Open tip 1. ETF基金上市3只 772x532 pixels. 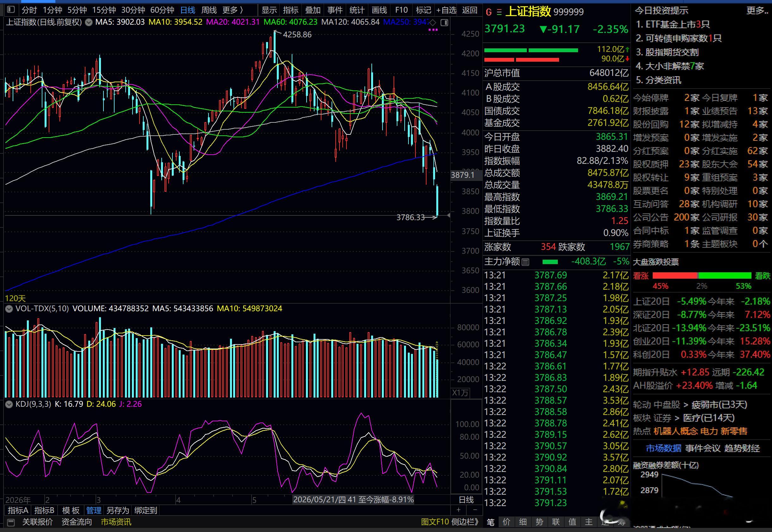tap(673, 24)
